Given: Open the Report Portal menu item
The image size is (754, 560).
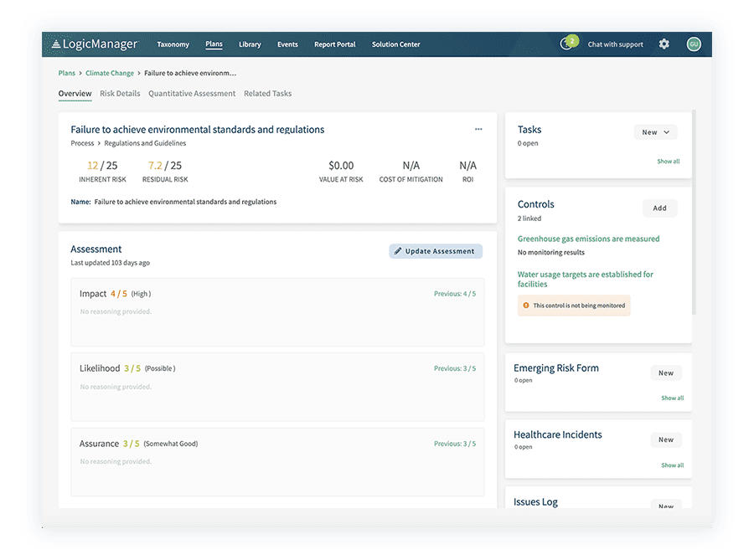Looking at the screenshot, I should click(x=335, y=44).
